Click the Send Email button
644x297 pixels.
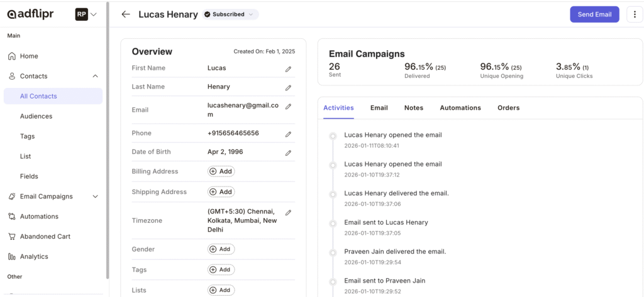point(594,14)
